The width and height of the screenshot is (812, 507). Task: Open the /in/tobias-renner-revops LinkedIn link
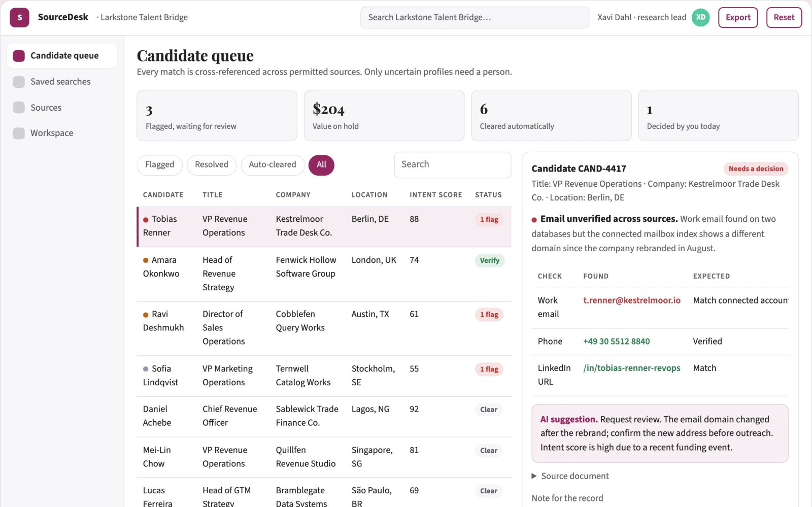(632, 368)
